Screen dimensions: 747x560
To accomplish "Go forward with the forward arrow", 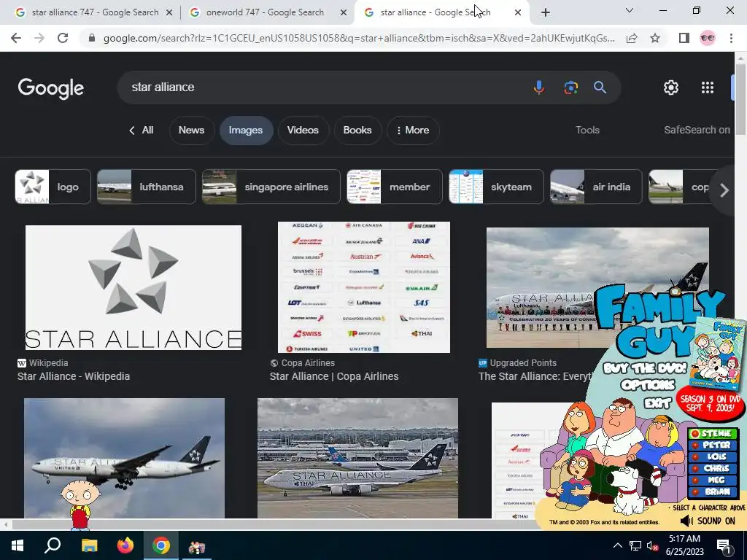I will (x=39, y=38).
